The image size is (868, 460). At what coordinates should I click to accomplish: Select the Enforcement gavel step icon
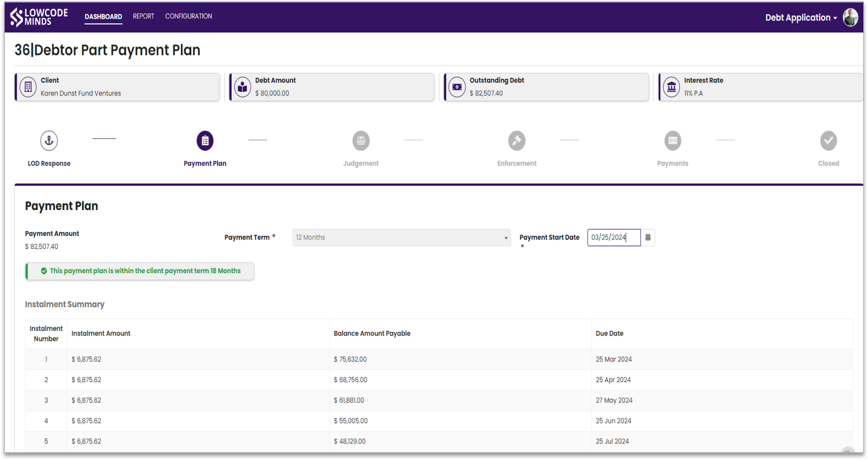517,141
